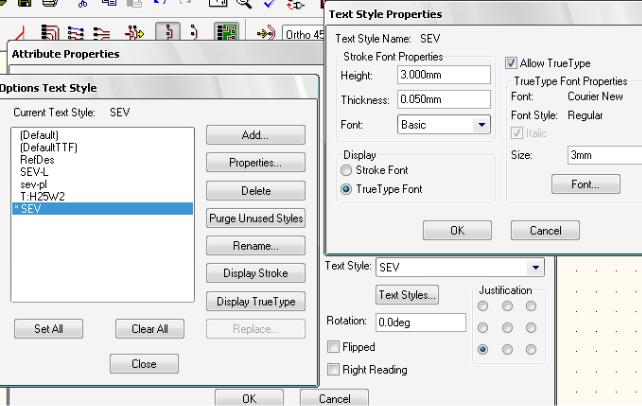Click the Rename... button
The width and height of the screenshot is (642, 406).
coord(255,246)
